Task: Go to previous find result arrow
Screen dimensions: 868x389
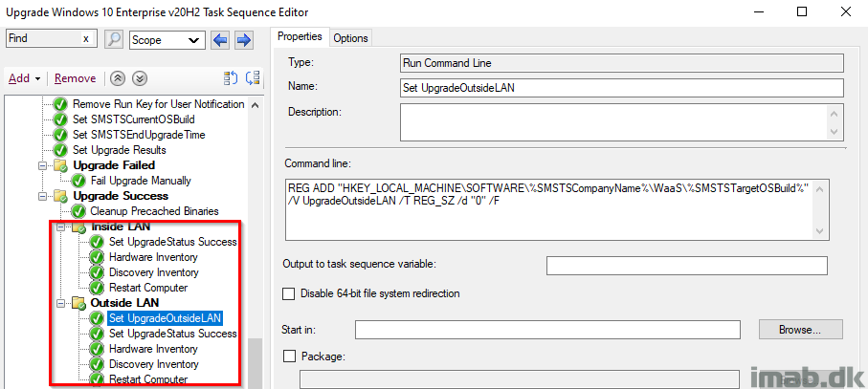Action: (x=221, y=40)
